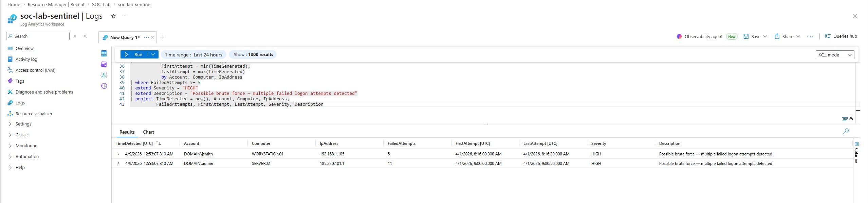Go to Home breadcrumb
Image resolution: width=868 pixels, height=203 pixels.
click(14, 4)
